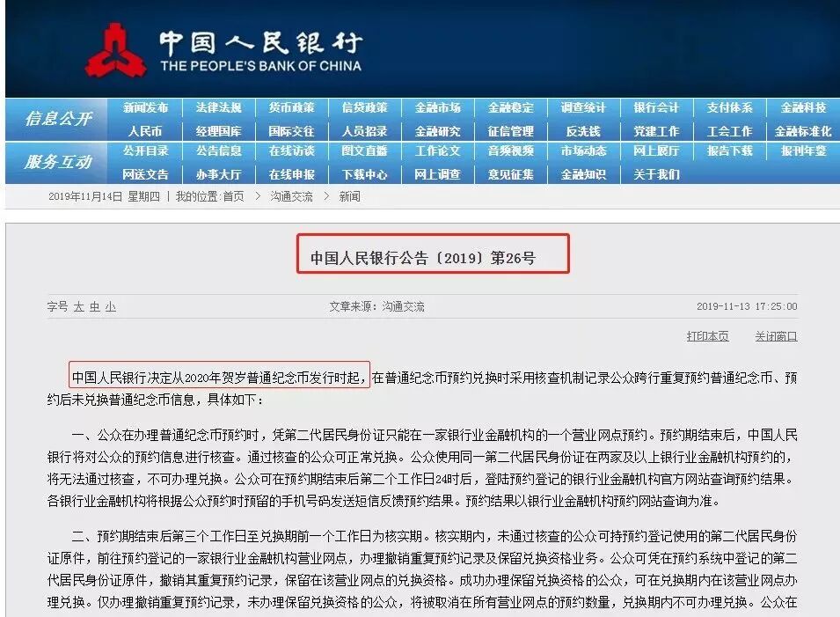Open the 新闻发布 menu item

[146, 107]
